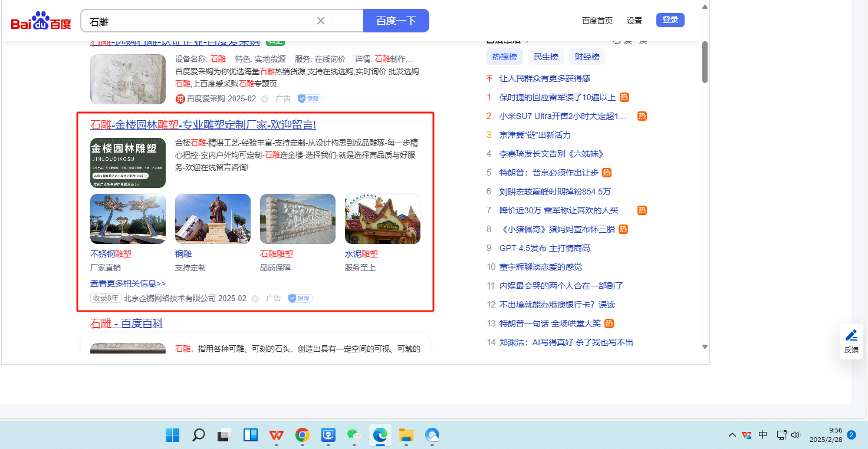Image resolution: width=868 pixels, height=449 pixels.
Task: Open 石雕-金楼园林雕塑 result title
Action: tap(203, 125)
